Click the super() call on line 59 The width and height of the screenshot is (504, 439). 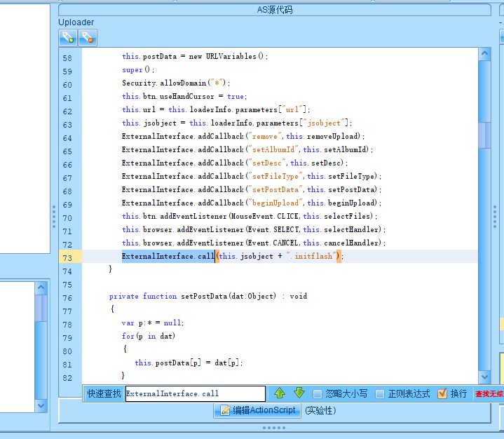coord(138,70)
